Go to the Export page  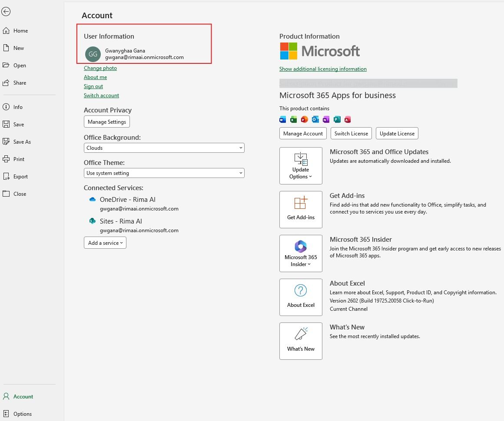pyautogui.click(x=20, y=177)
